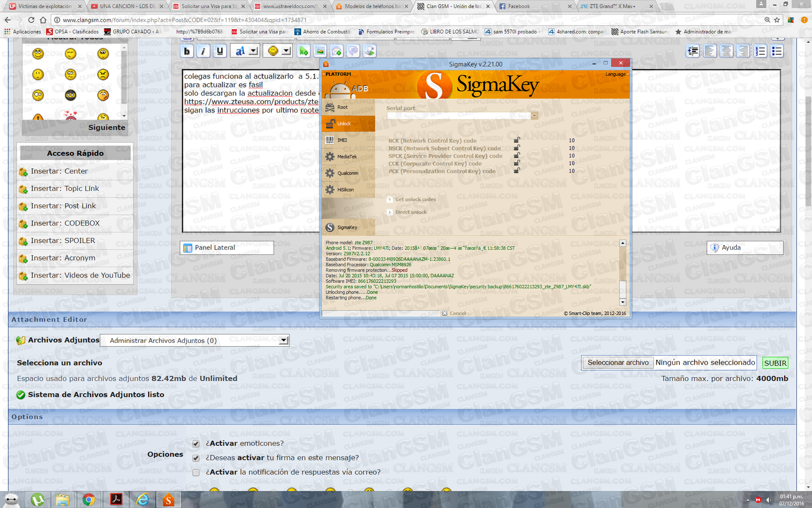Select the Unlock section in SigmaKey
Viewport: 812px width, 508px height.
pyautogui.click(x=348, y=124)
